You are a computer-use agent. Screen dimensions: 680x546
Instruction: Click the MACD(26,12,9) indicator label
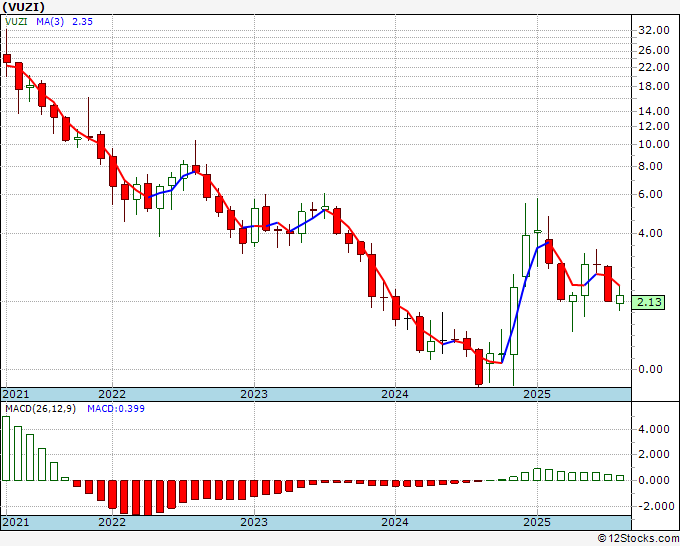(x=40, y=409)
